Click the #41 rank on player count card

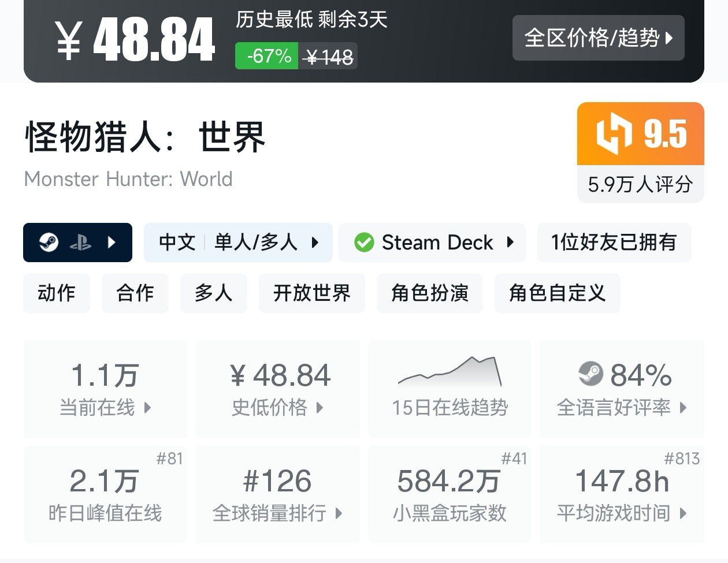(x=514, y=458)
